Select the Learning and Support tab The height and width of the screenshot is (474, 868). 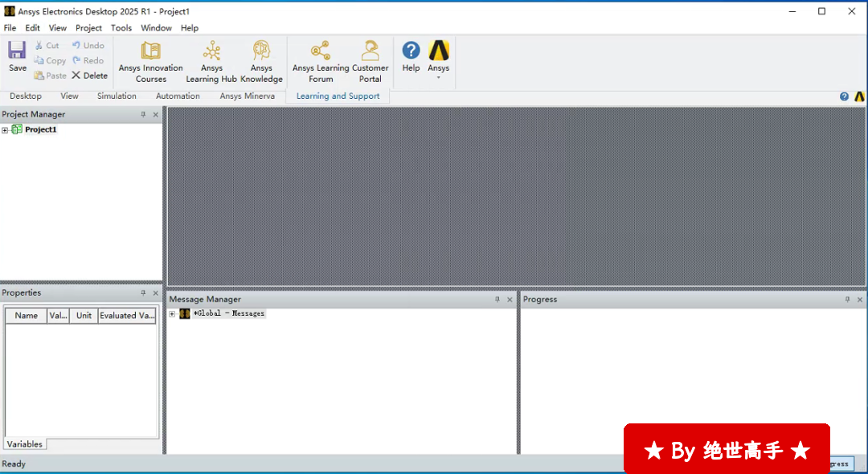338,96
